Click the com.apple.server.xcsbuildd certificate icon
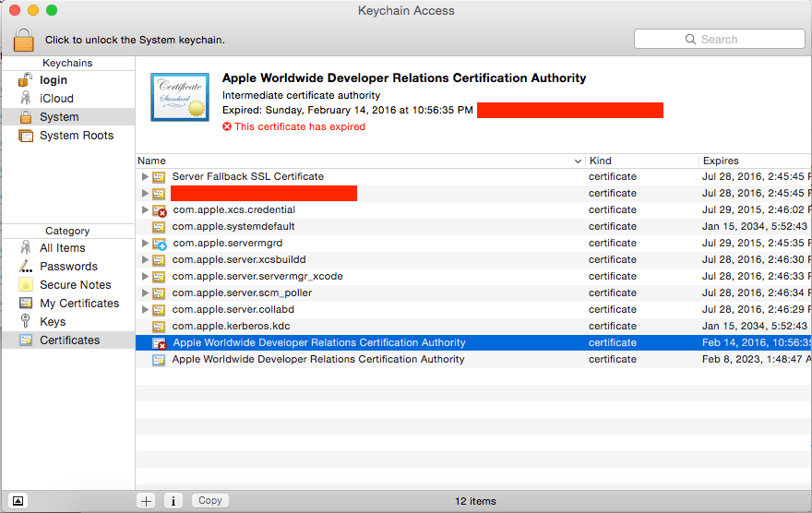Viewport: 812px width, 513px height. click(159, 260)
